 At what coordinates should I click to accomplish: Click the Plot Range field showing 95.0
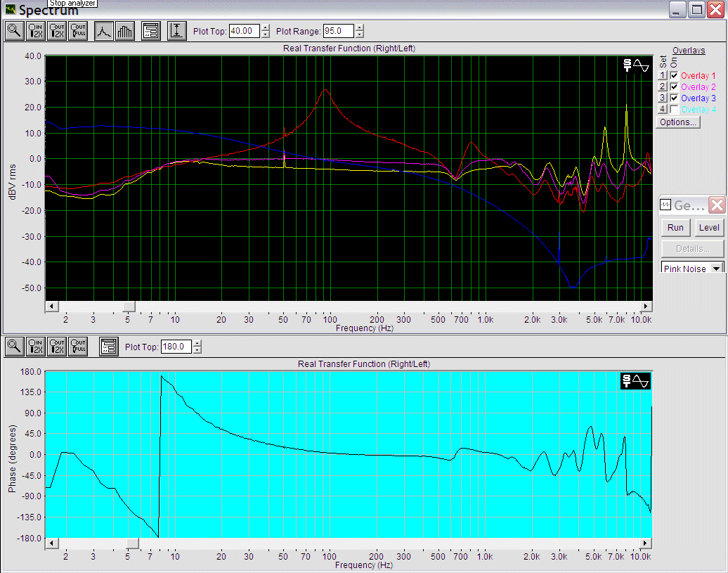tap(339, 31)
